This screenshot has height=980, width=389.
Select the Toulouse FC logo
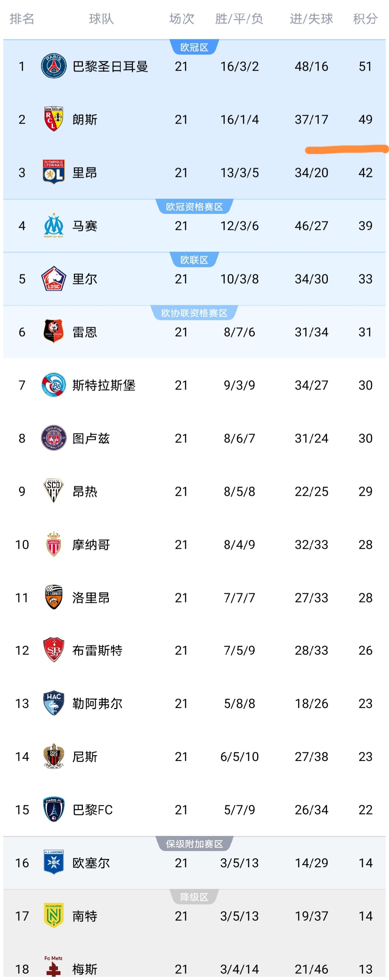point(54,438)
